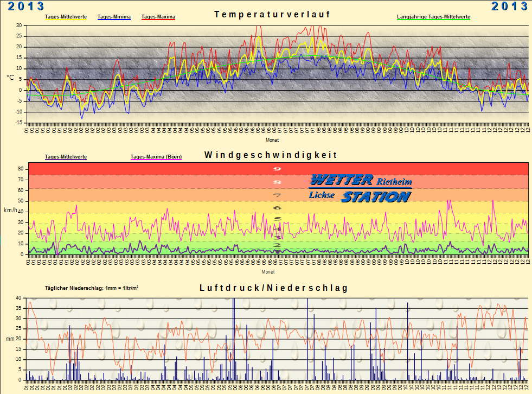Toggle the yellow Tages-Mittelwerte temperature legend entry
The width and height of the screenshot is (532, 394).
pos(66,17)
